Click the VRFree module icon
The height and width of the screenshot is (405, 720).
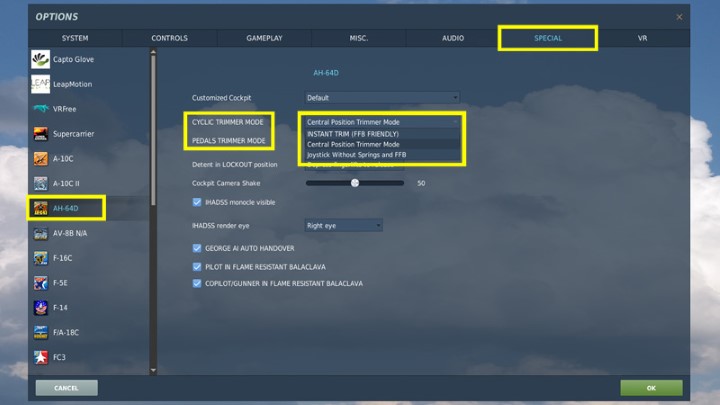[x=40, y=109]
